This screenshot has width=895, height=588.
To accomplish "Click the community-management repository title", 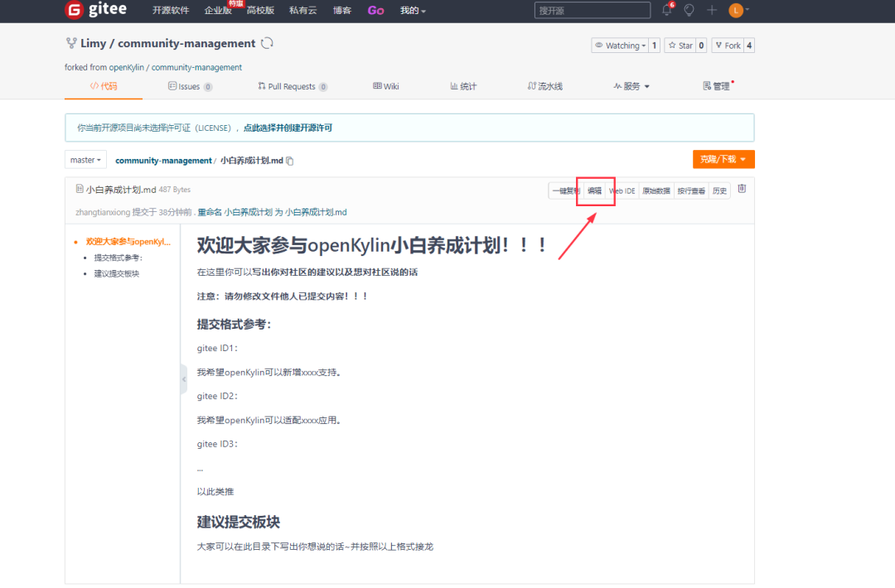I will click(186, 43).
